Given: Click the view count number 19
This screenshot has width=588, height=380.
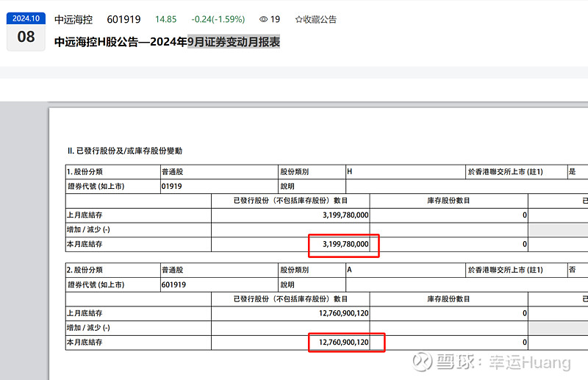Looking at the screenshot, I should (275, 20).
